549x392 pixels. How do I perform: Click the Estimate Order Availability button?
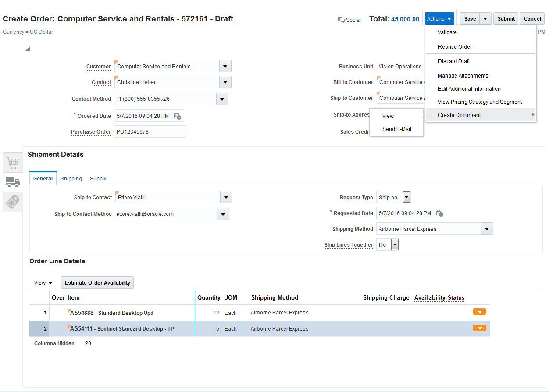tap(97, 283)
